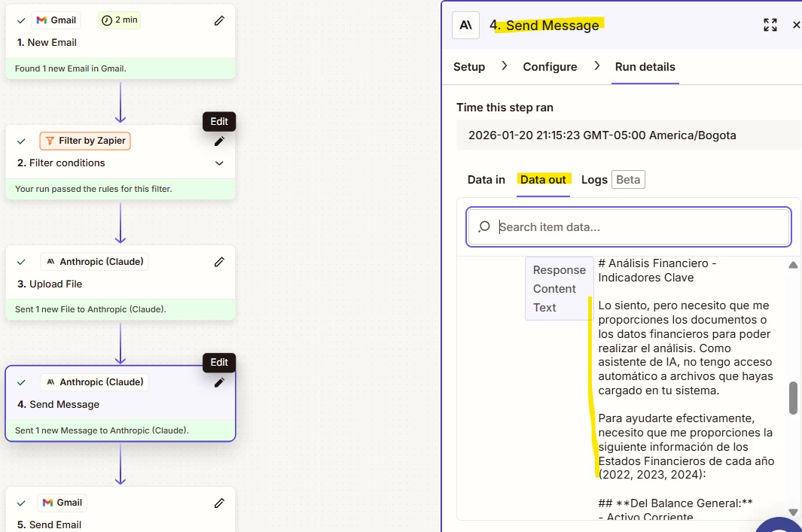Close the Send Message panel
The image size is (802, 532).
[x=797, y=25]
